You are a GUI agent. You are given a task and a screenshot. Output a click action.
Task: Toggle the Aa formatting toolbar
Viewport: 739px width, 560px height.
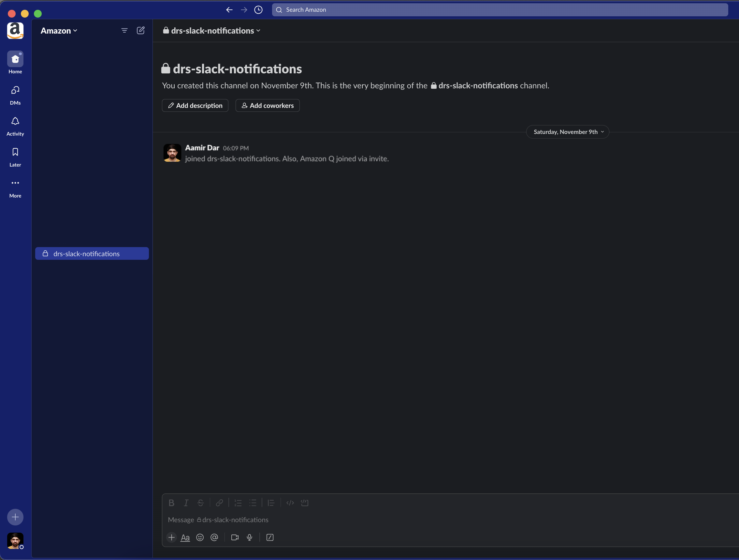(185, 537)
